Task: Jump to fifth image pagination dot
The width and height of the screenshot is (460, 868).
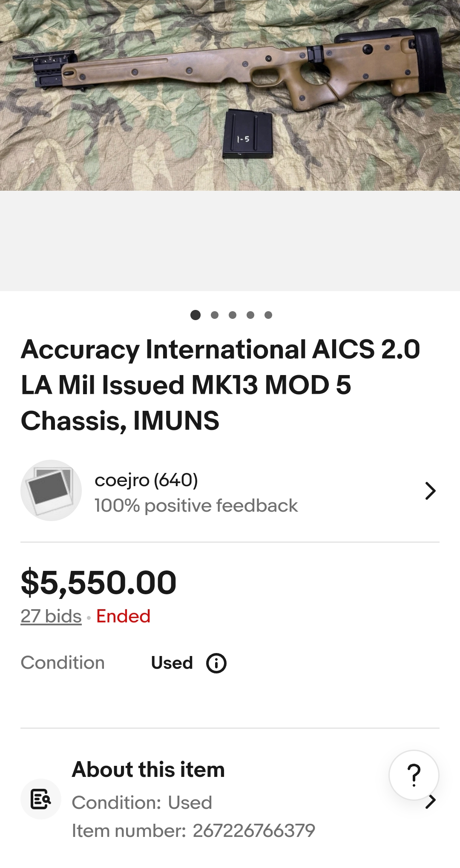Action: click(268, 315)
